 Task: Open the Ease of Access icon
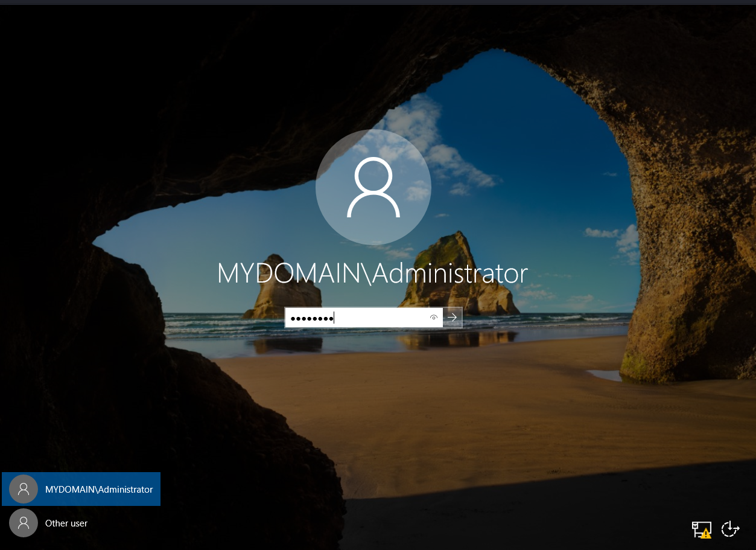[x=730, y=529]
